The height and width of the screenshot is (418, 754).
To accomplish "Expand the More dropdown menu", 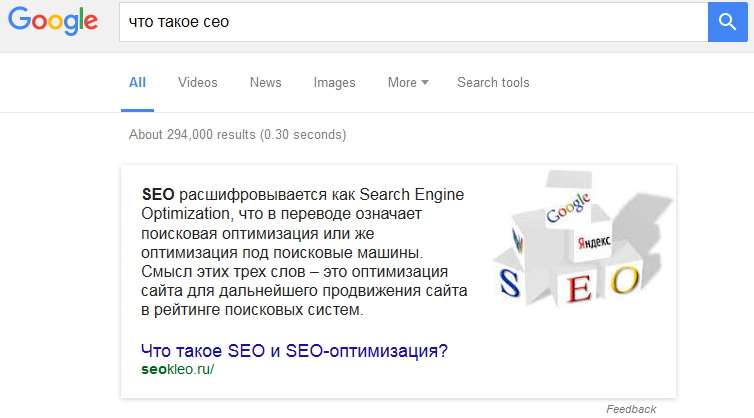I will (x=407, y=83).
